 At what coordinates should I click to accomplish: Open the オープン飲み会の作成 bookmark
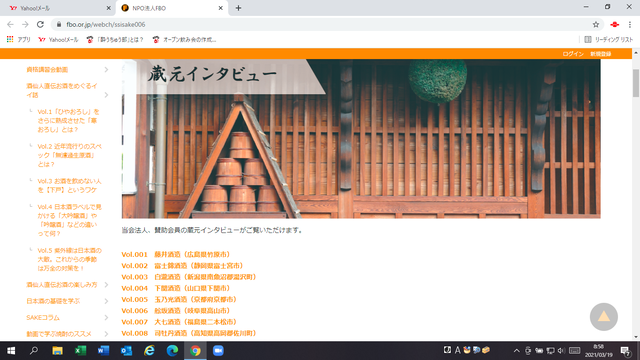(x=184, y=40)
